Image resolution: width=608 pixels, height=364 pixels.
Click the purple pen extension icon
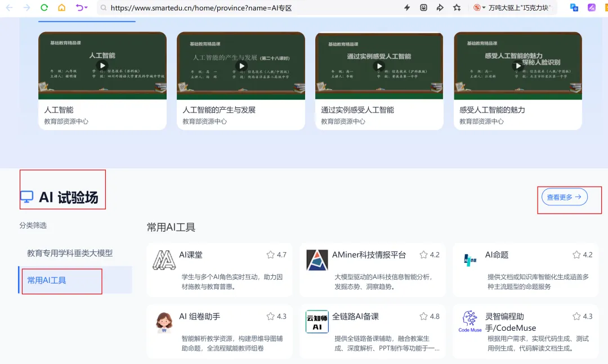tap(591, 7)
